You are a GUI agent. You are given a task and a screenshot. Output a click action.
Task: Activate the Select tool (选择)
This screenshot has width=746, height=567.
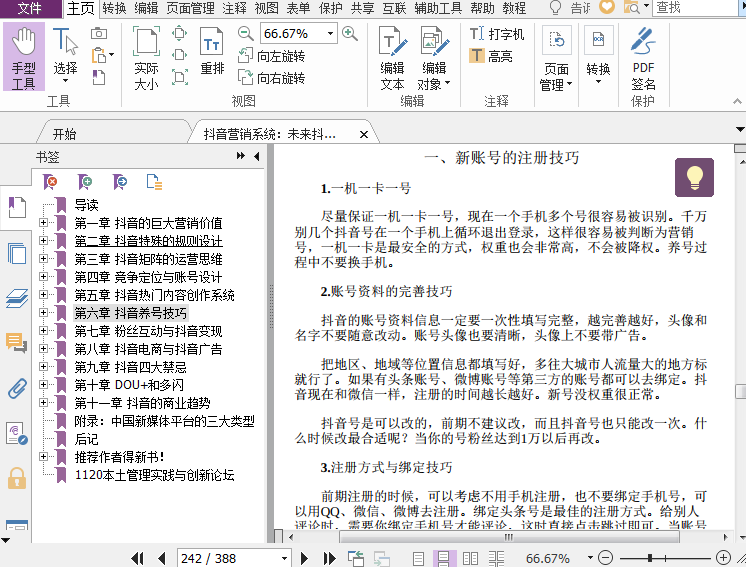coord(65,55)
